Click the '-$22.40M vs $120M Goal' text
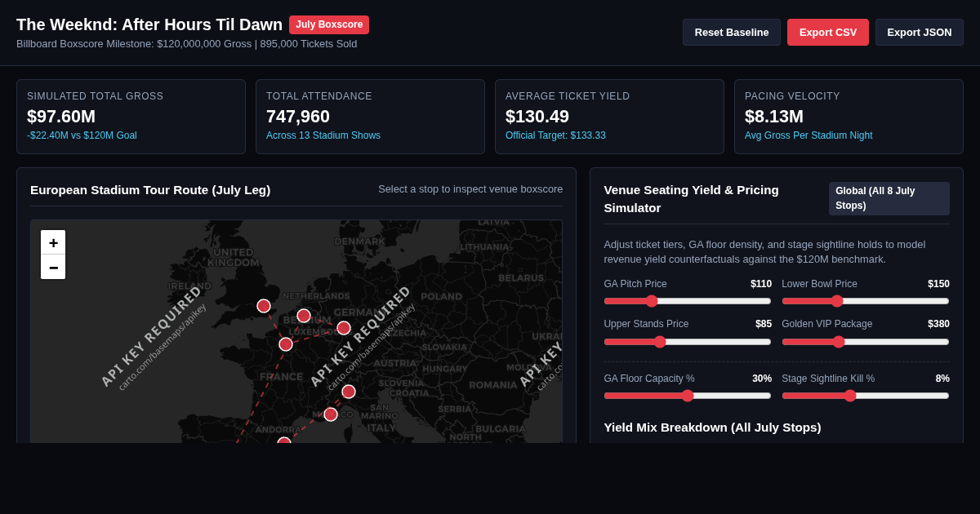Image resolution: width=980 pixels, height=514 pixels. click(82, 135)
